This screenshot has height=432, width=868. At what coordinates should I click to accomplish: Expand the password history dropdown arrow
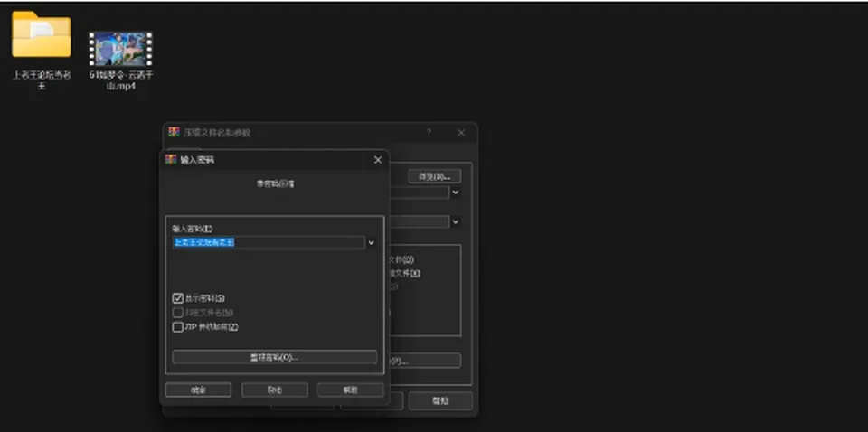point(371,242)
